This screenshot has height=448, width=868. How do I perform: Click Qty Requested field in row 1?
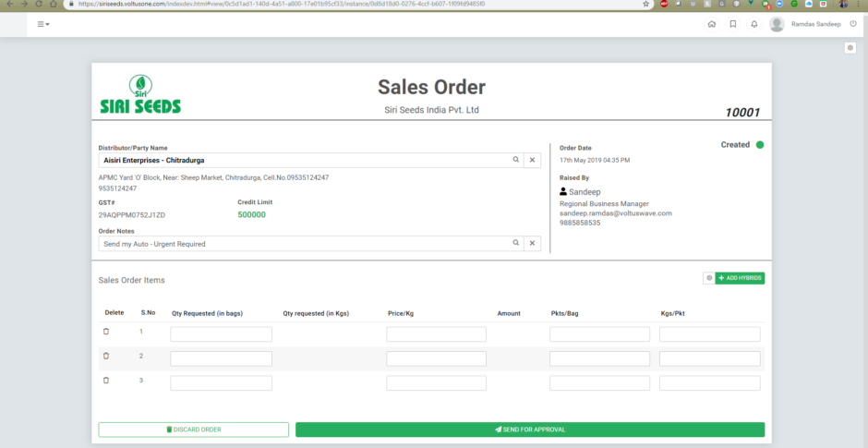pos(221,334)
